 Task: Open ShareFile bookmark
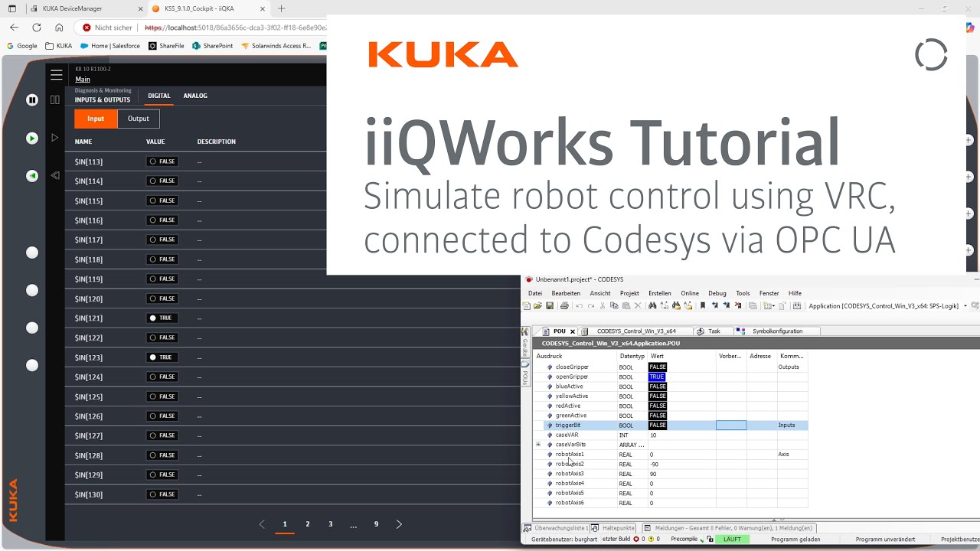tap(166, 46)
